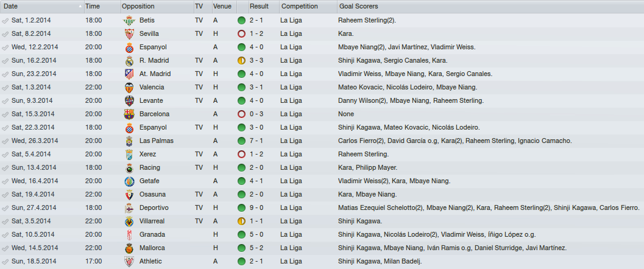The image size is (644, 269).
Task: Click the Valencia club badge icon
Action: pyautogui.click(x=129, y=88)
